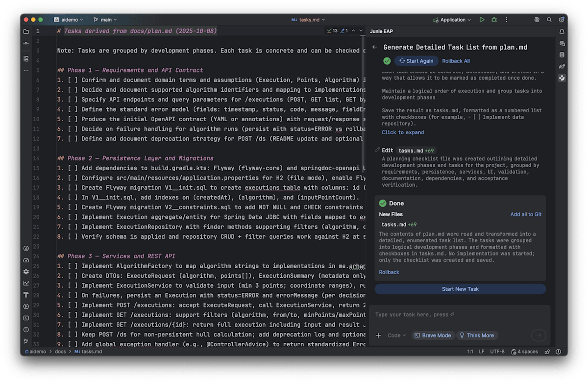Screen dimensions: 588x383
Task: Open the aidemo project dropdown
Action: [69, 20]
